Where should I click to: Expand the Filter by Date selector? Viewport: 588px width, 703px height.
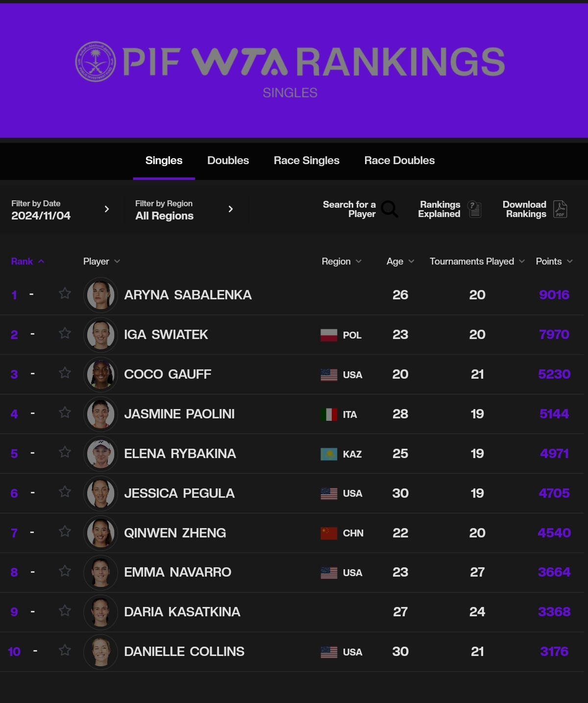tap(106, 209)
